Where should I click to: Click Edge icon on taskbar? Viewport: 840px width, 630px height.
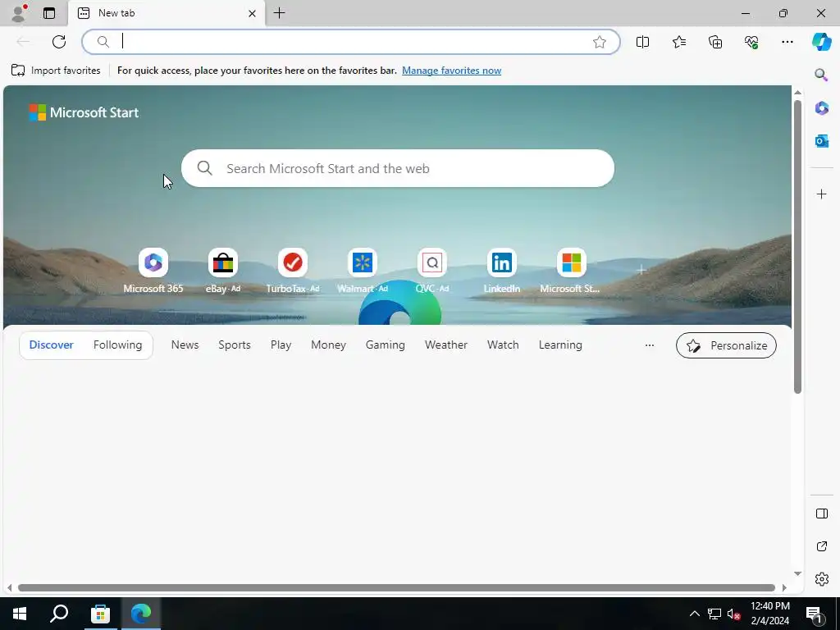tap(141, 614)
